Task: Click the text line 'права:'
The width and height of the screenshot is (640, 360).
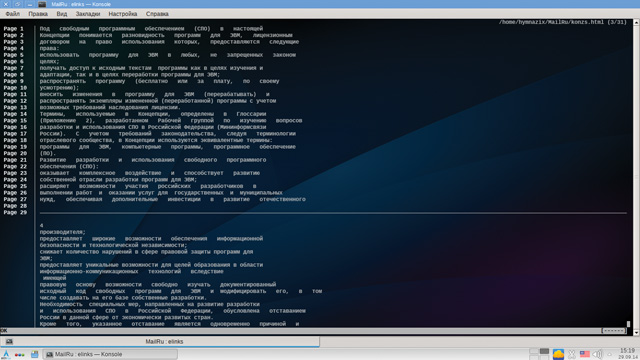Action: 49,49
